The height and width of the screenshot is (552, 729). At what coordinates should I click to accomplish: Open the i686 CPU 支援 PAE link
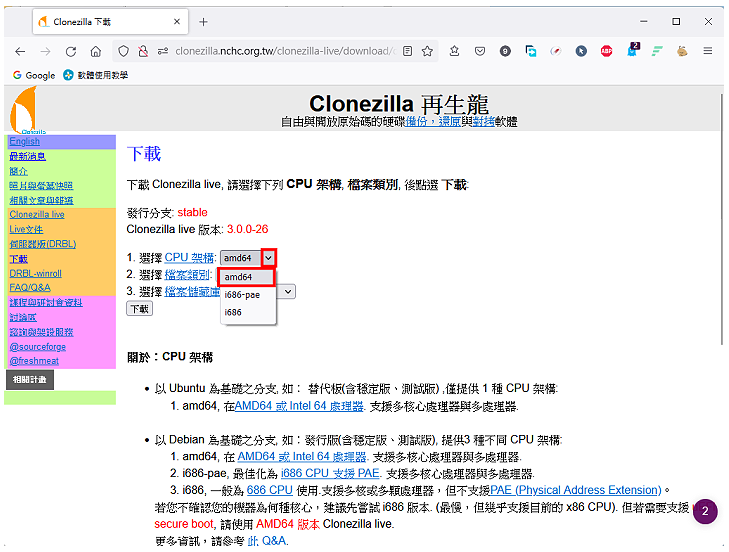[330, 473]
